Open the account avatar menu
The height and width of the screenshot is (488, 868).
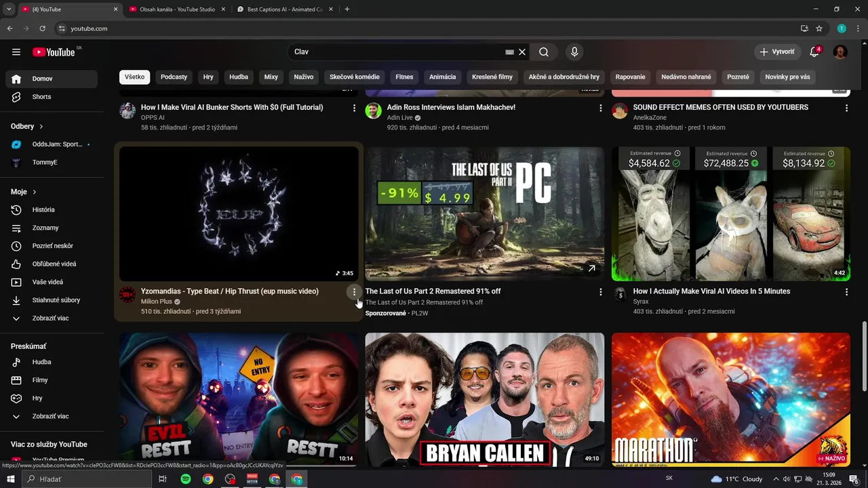(x=840, y=52)
